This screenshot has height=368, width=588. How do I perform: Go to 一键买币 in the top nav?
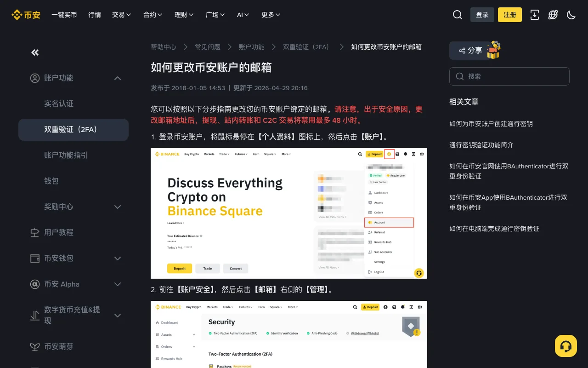point(64,15)
